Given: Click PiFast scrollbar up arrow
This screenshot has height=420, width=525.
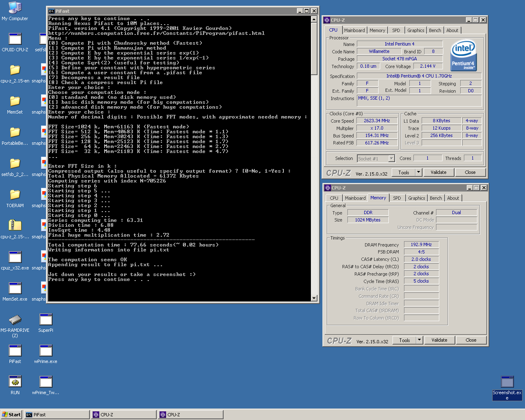Looking at the screenshot, I should point(314,19).
